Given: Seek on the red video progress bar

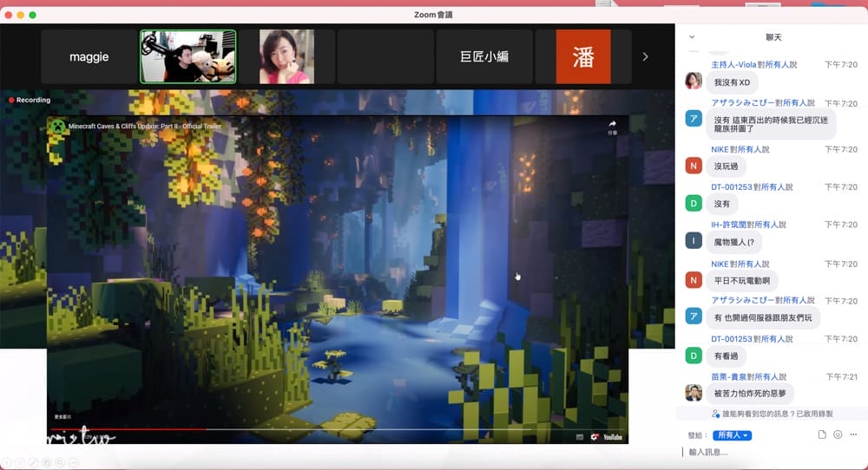Looking at the screenshot, I should pos(128,429).
